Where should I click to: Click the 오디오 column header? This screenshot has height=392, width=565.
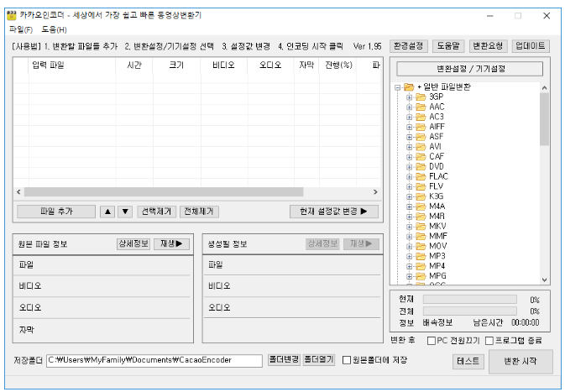[270, 65]
